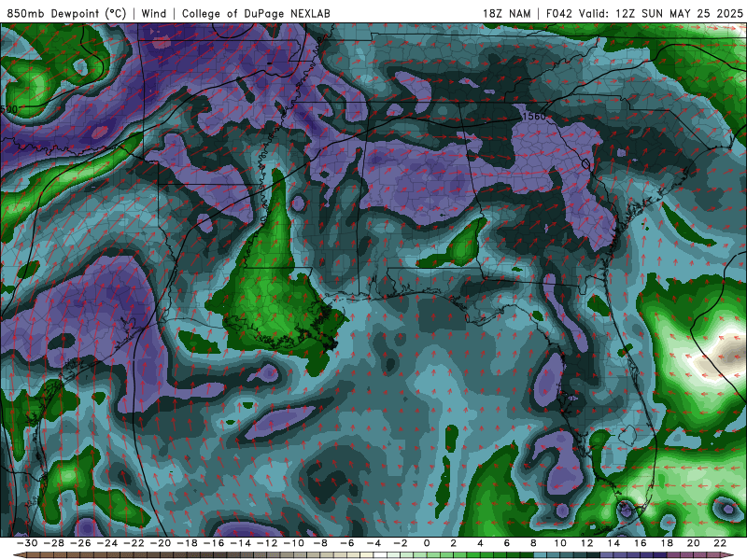Click the 14 value on the color scale

click(613, 543)
